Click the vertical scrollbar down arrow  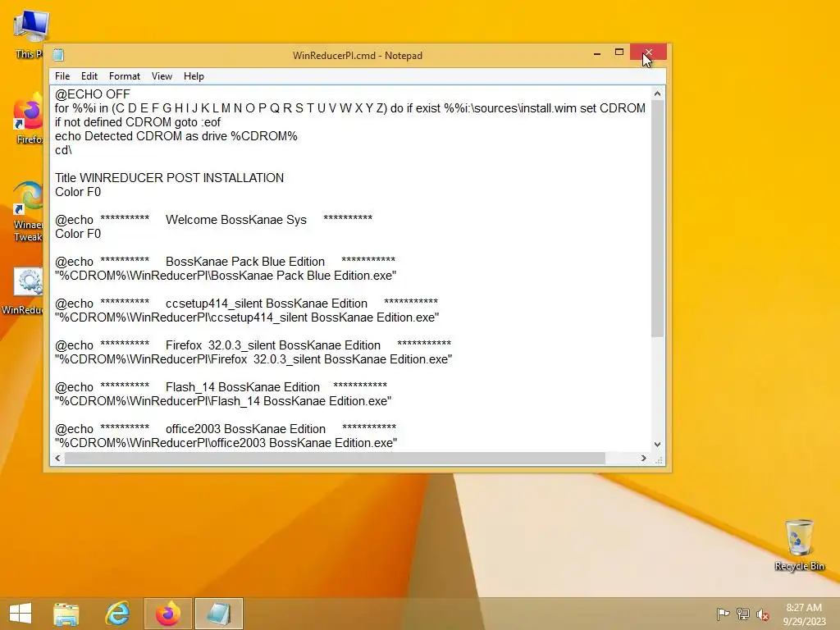click(x=658, y=445)
